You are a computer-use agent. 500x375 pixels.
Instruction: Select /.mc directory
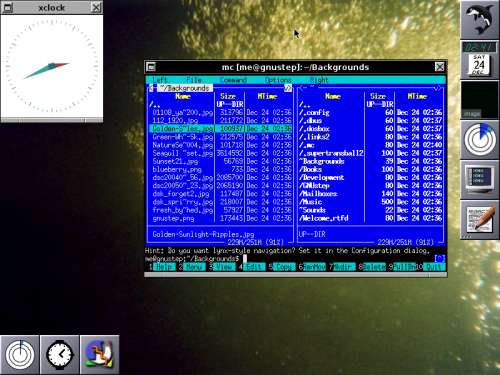pyautogui.click(x=370, y=145)
